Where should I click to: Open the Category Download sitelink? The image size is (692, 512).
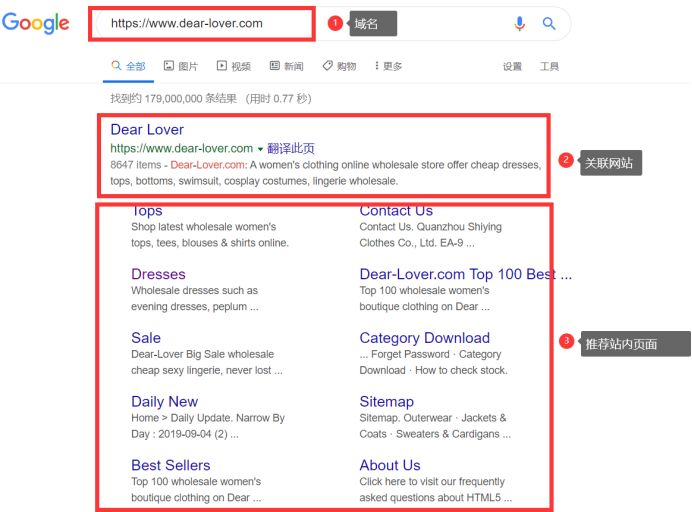tap(425, 338)
